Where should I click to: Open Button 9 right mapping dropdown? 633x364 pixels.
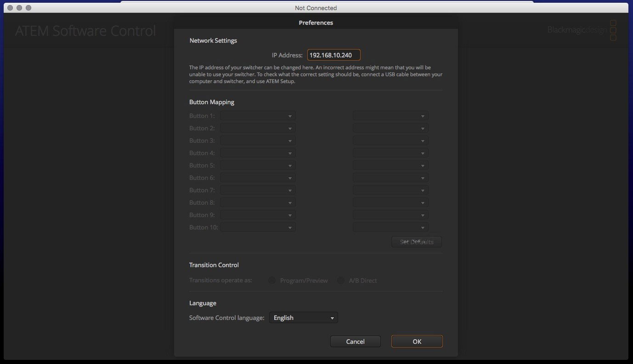390,215
